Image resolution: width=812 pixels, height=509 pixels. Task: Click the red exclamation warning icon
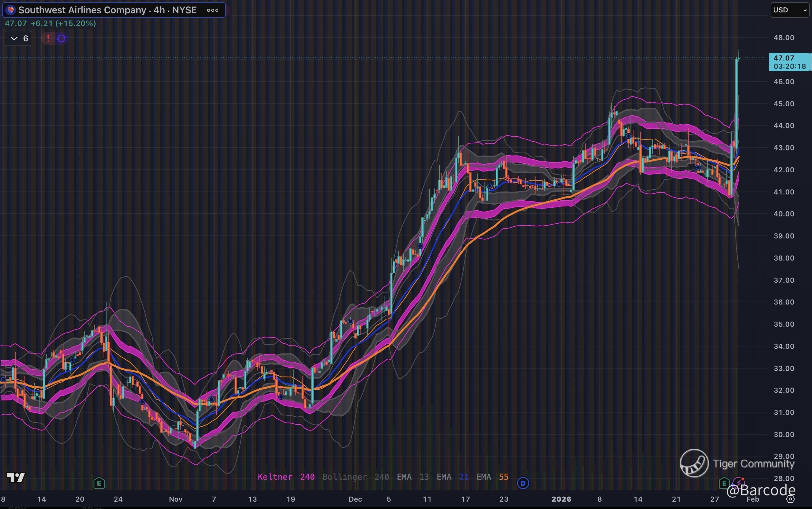click(48, 38)
